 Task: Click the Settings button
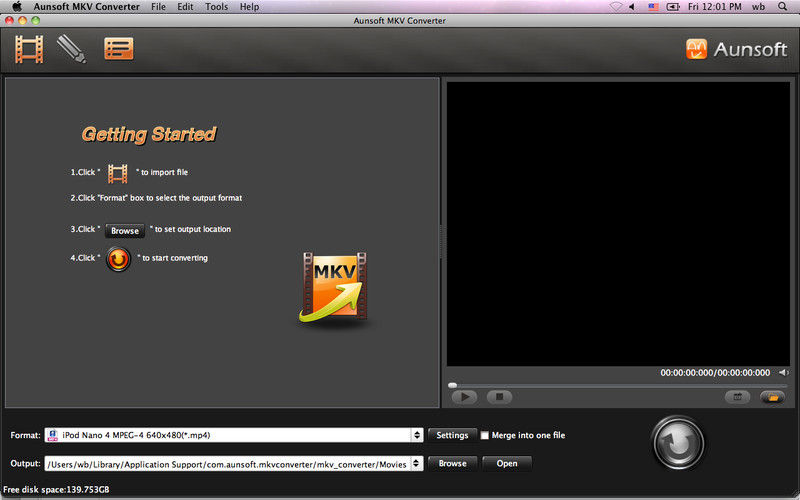click(x=452, y=435)
